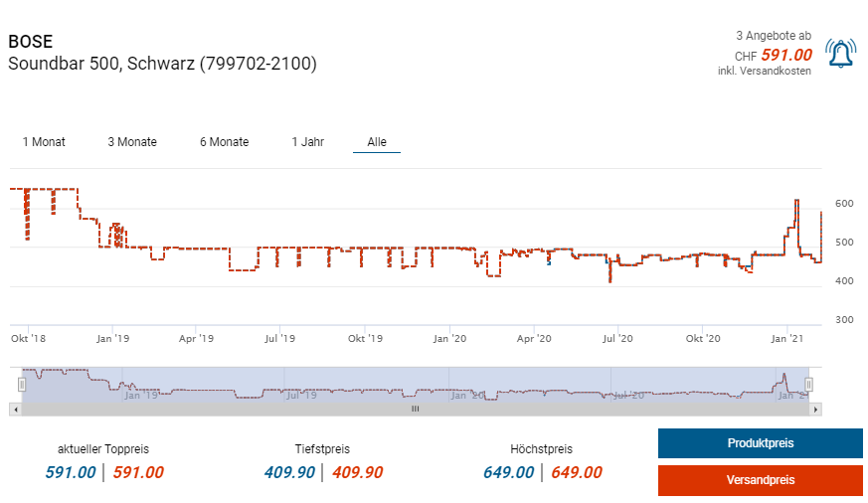Grab the left range handle of navigator

point(22,385)
